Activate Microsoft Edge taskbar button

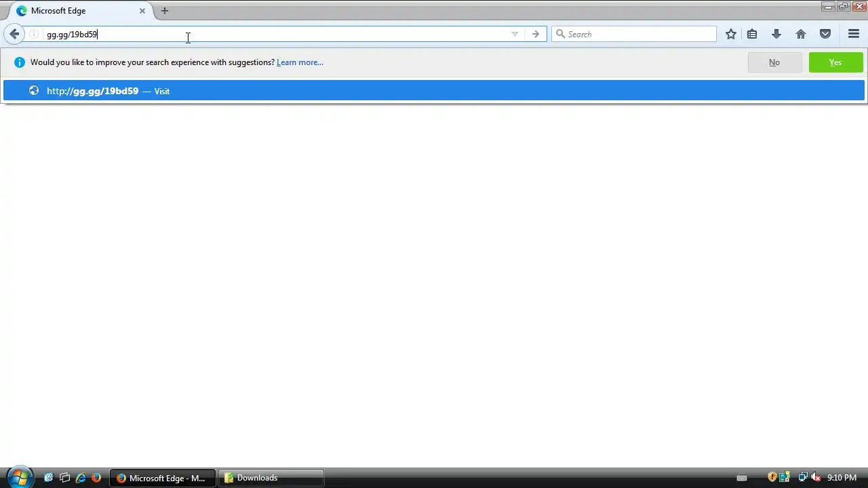coord(163,478)
